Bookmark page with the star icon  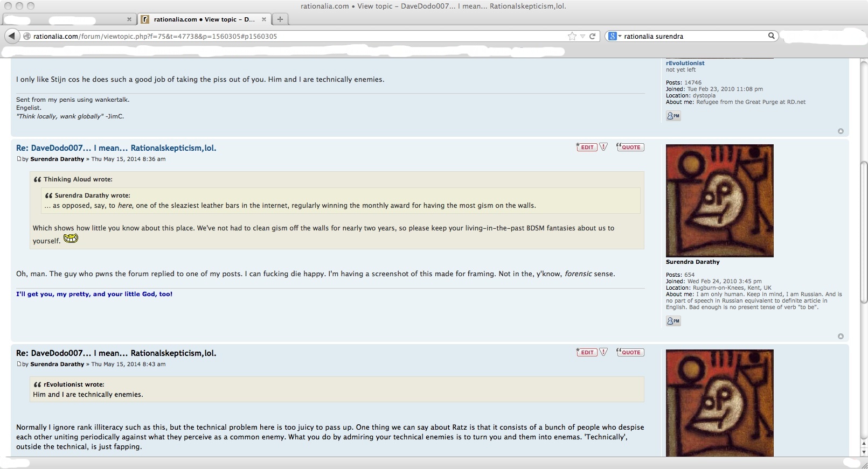point(572,36)
